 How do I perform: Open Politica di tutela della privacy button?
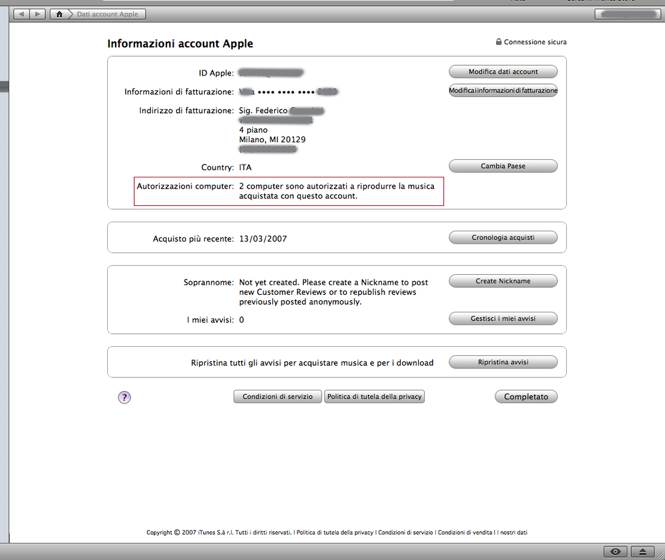coord(374,397)
